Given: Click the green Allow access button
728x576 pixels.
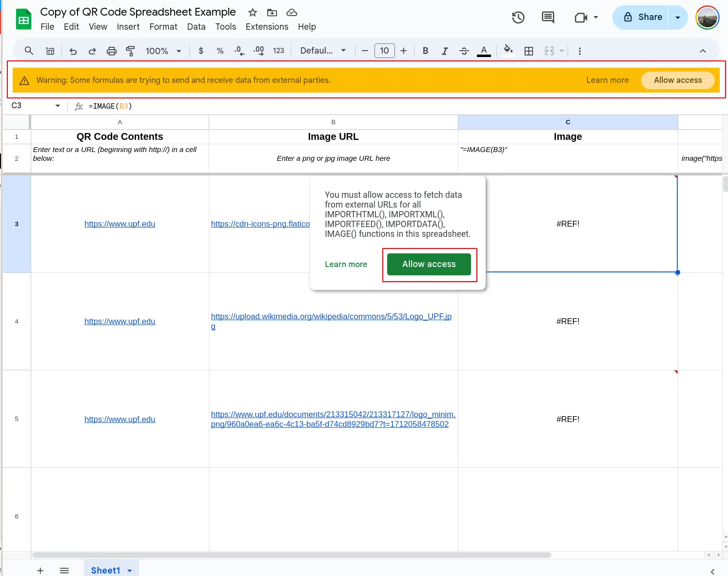Looking at the screenshot, I should tap(429, 264).
